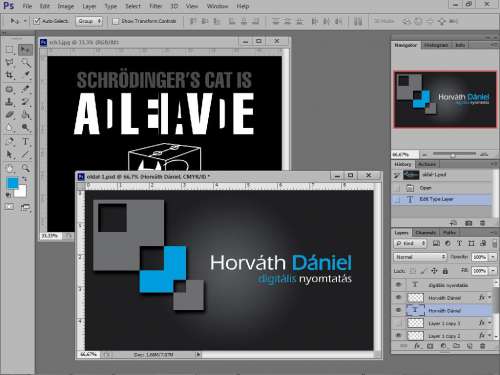Click the Navigator preview thumbnail
Image resolution: width=500 pixels, height=375 pixels.
tap(445, 99)
